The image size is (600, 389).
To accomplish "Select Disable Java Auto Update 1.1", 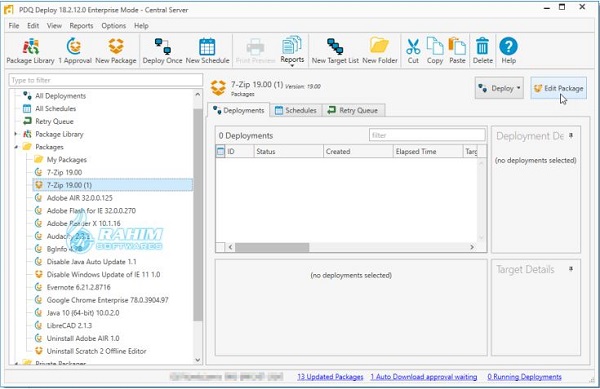I will pos(91,262).
